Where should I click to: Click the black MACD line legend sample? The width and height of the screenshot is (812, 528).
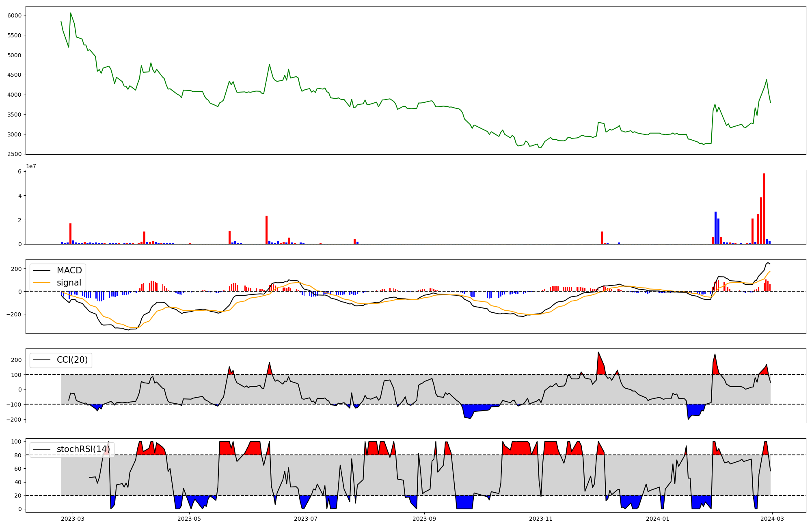41,270
